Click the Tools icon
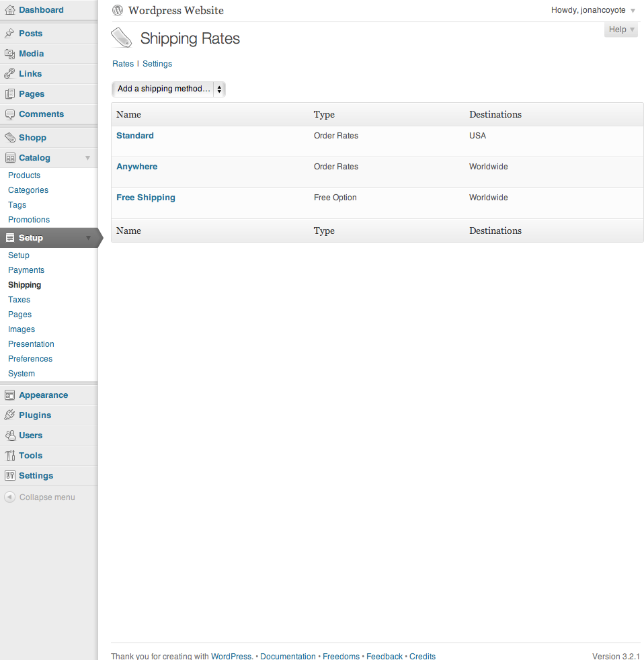644x660 pixels. pos(9,456)
